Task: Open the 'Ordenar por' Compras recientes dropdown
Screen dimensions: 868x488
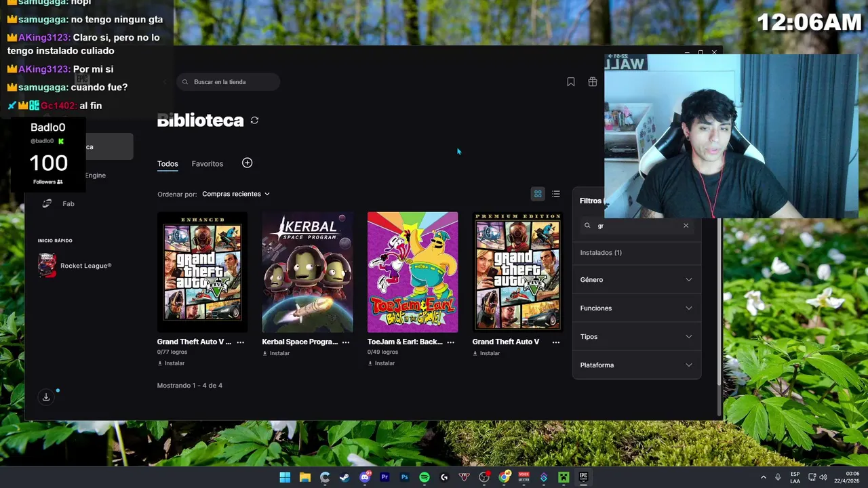Action: 236,194
